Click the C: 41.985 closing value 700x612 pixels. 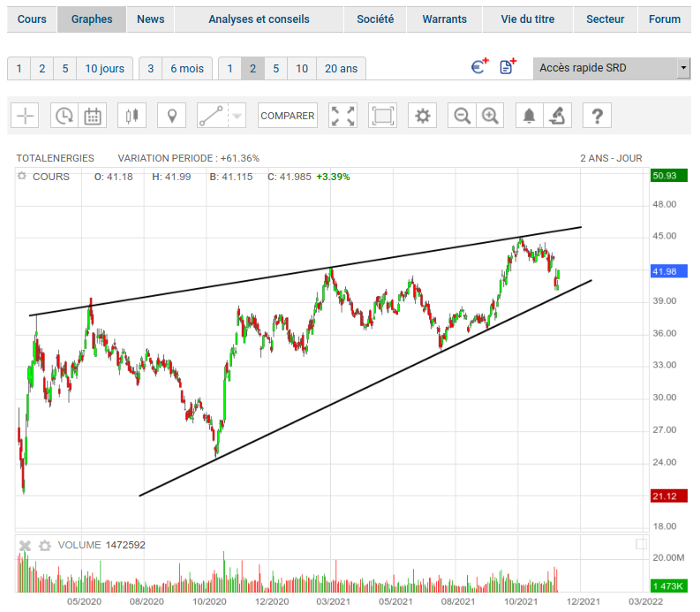coord(290,177)
